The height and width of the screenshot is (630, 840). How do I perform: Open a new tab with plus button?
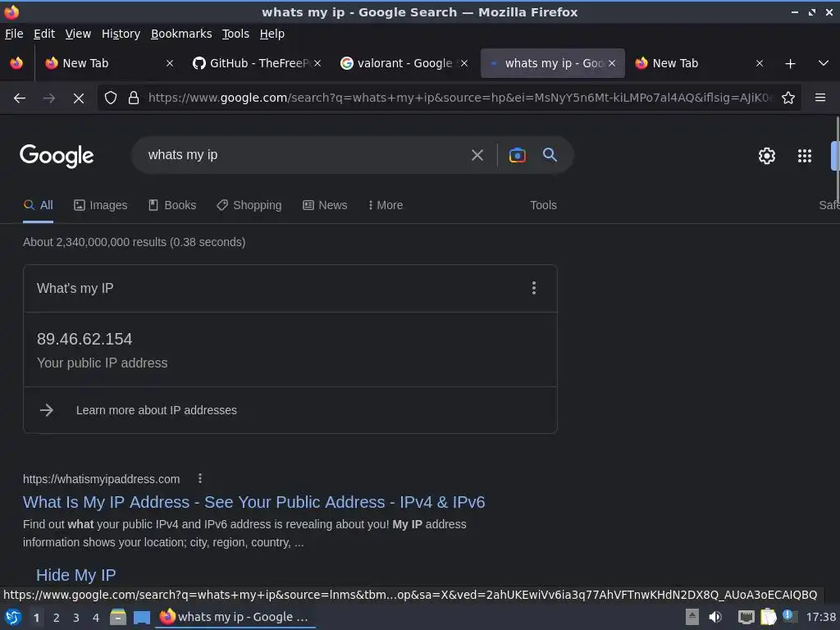[790, 64]
